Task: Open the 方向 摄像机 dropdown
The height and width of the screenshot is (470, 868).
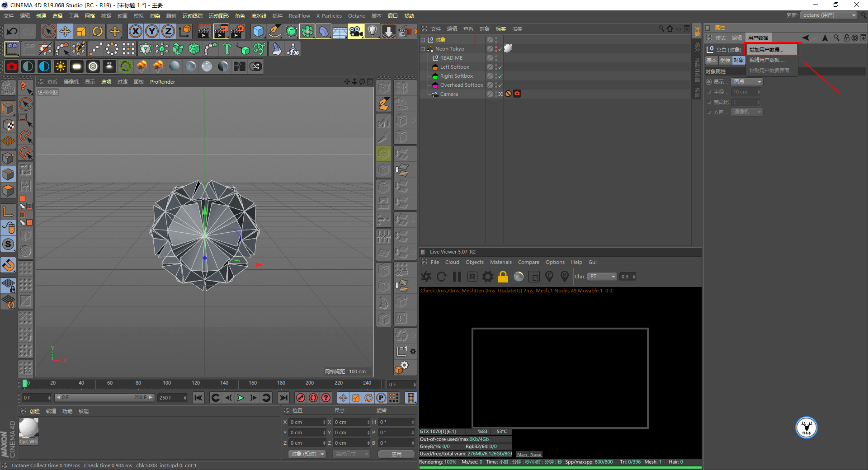Action: (747, 112)
